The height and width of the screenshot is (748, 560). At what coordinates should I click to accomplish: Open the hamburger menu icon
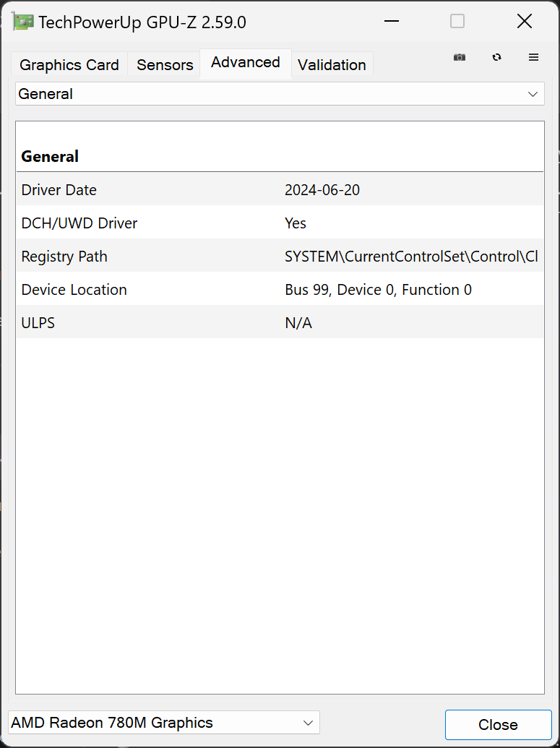[x=533, y=57]
